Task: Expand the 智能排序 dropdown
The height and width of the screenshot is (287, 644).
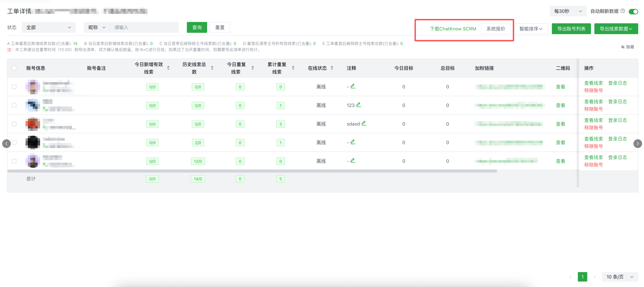Action: [531, 29]
